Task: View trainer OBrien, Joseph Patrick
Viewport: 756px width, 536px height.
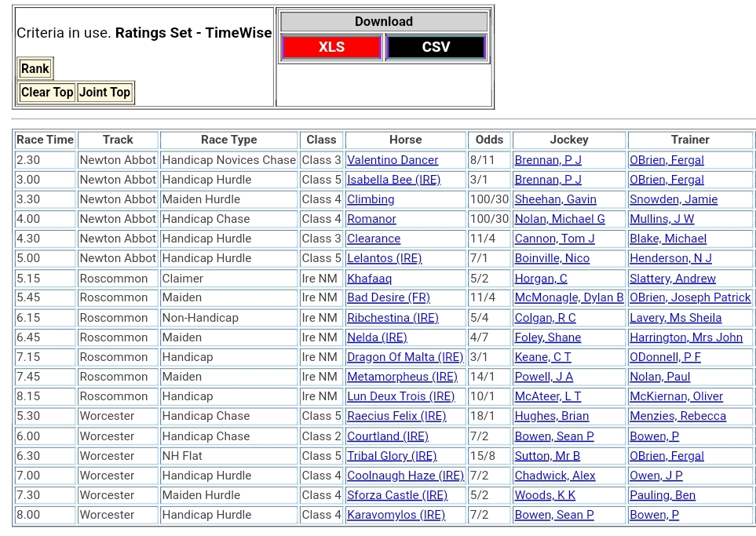Action: [690, 297]
